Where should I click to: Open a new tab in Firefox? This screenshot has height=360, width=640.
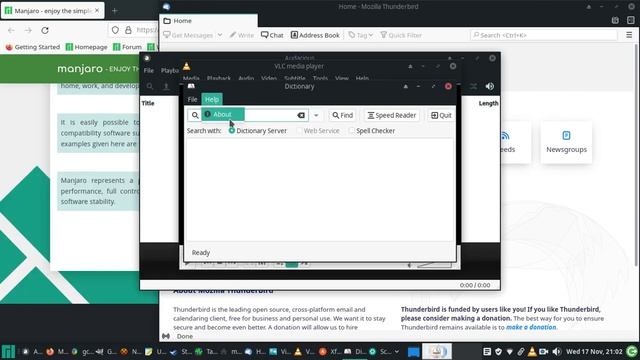click(115, 11)
